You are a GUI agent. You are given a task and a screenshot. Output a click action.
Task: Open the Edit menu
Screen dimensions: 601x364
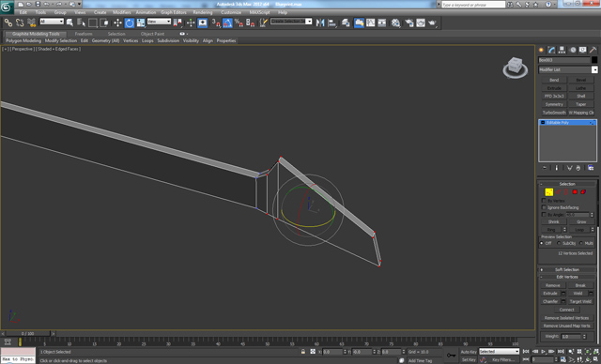(x=23, y=12)
